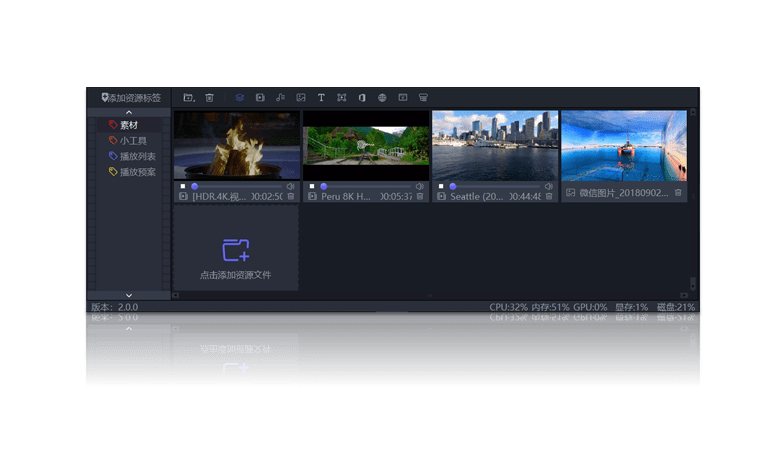The height and width of the screenshot is (450, 768).
Task: Click dropdown arrow beside add folder icon
Action: click(194, 100)
